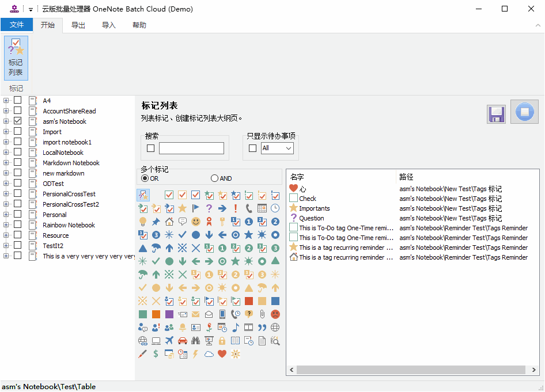The image size is (545, 392).
Task: Select the solid red square tag swatch
Action: [x=248, y=301]
